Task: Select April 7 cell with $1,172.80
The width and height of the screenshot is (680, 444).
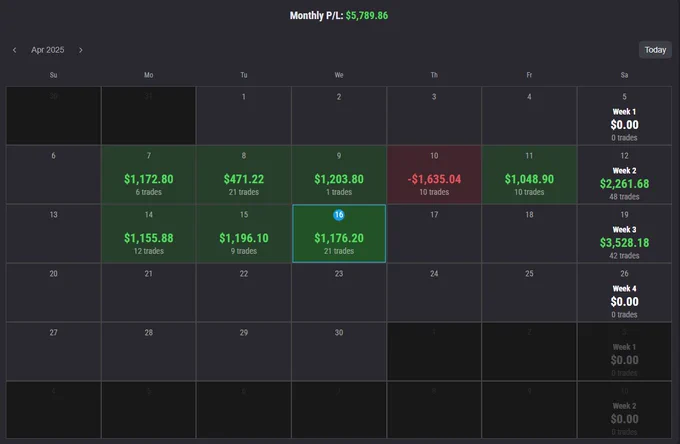Action: pyautogui.click(x=148, y=174)
